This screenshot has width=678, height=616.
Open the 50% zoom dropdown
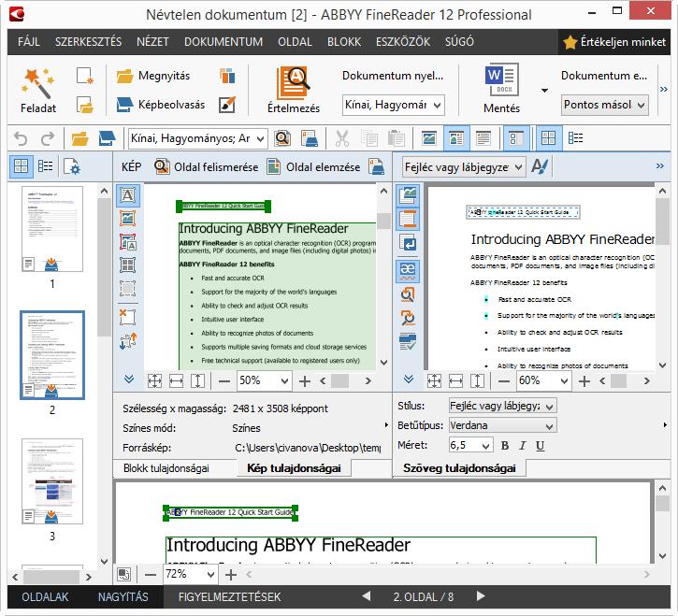264,380
